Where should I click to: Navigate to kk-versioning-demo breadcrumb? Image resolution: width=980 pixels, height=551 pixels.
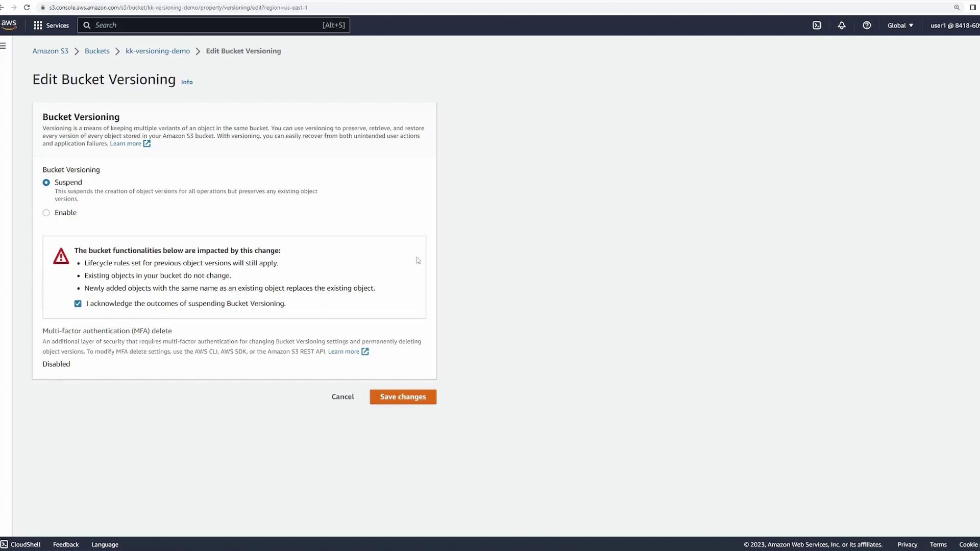157,51
